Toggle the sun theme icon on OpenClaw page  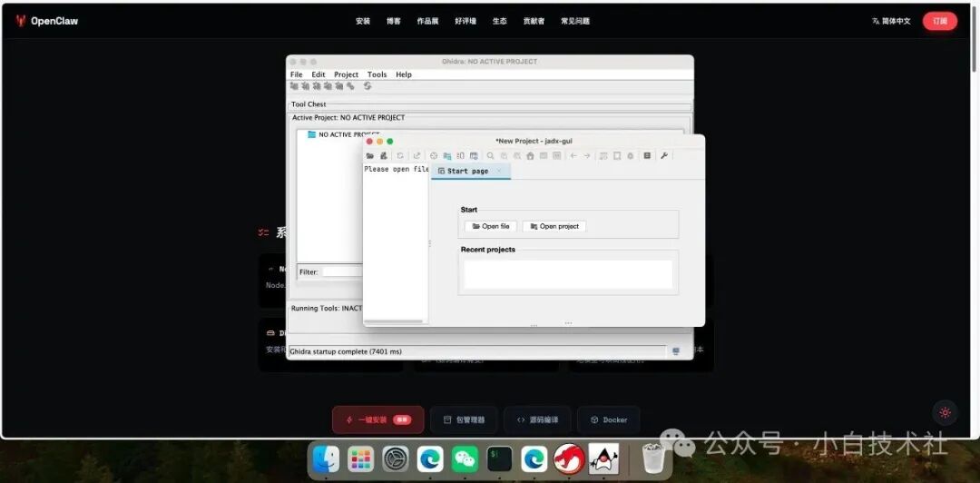(x=945, y=412)
